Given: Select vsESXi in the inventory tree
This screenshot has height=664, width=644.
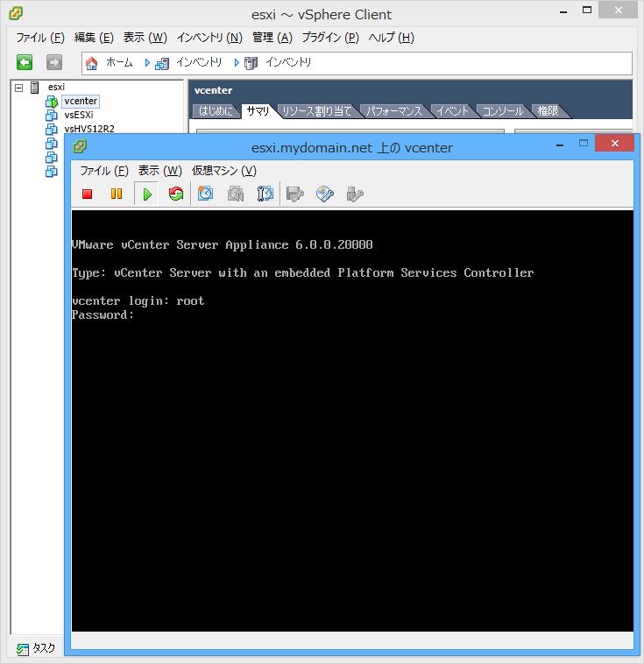Looking at the screenshot, I should 78,115.
